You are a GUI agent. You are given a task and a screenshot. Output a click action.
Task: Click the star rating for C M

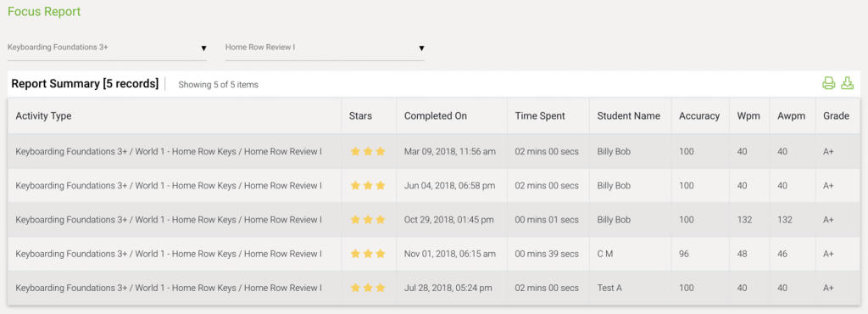pos(368,255)
